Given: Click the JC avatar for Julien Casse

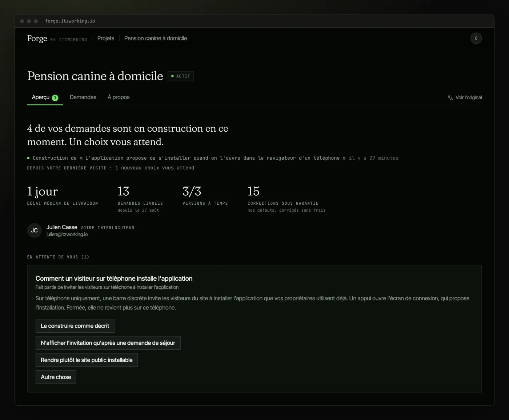Looking at the screenshot, I should point(35,231).
